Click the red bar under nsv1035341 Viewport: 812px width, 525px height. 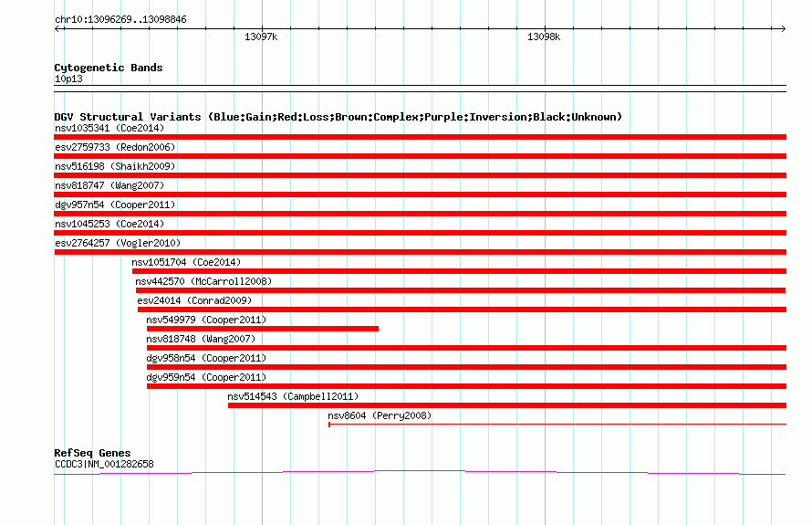coord(420,137)
